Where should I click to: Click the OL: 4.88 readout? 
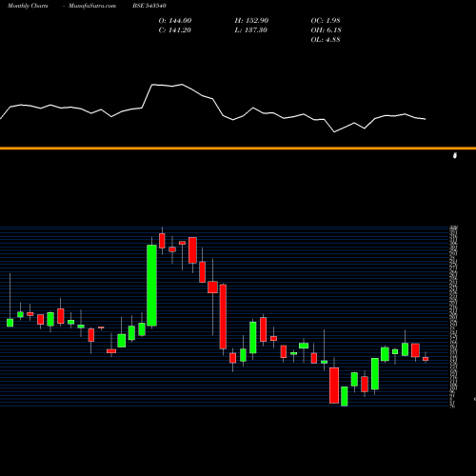[x=326, y=39]
